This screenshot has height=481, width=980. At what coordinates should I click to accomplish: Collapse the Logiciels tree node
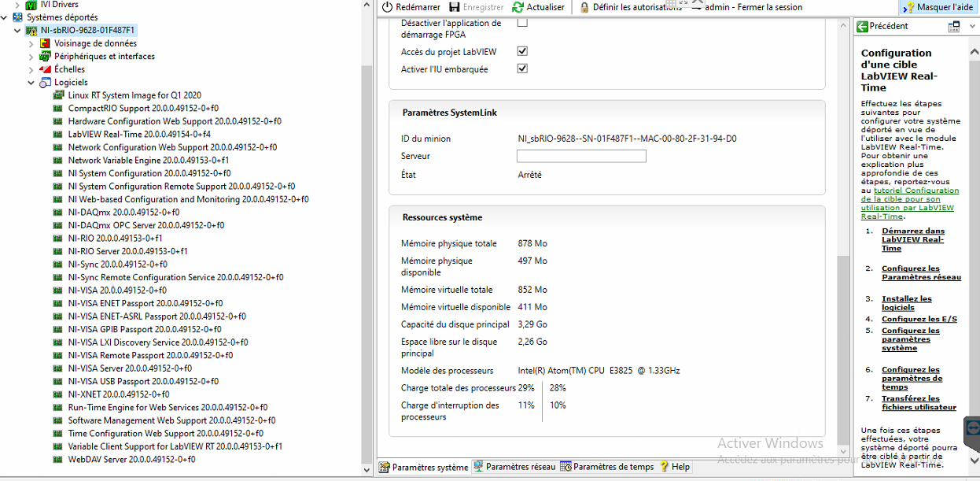point(31,82)
